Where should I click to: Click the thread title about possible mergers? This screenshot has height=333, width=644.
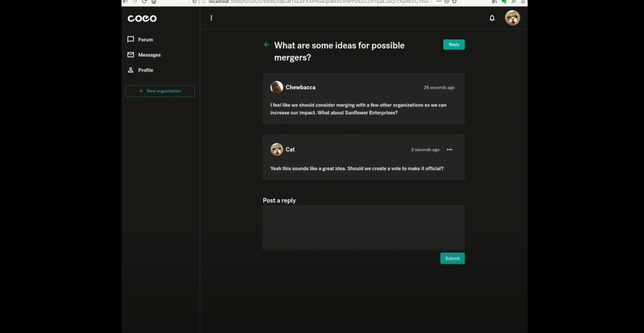point(339,51)
